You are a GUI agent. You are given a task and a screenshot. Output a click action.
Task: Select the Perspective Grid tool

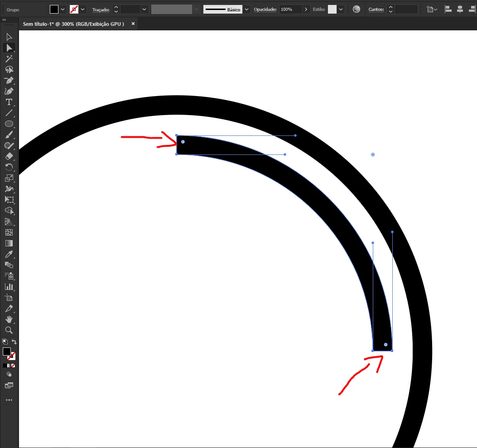tap(9, 222)
